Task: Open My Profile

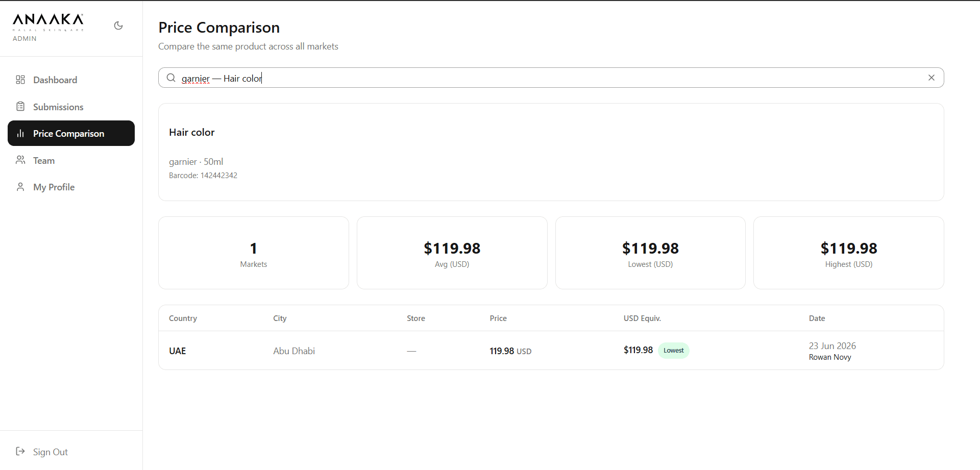Action: (71, 187)
